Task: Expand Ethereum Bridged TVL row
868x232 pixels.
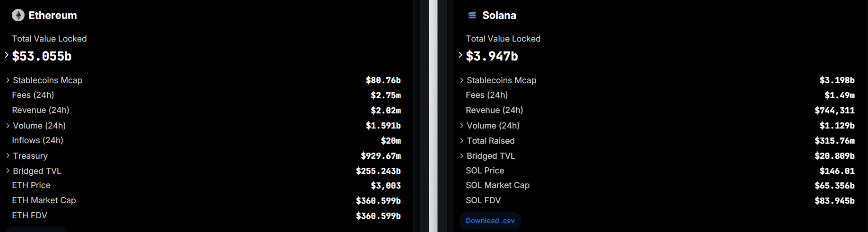Action: pos(8,171)
